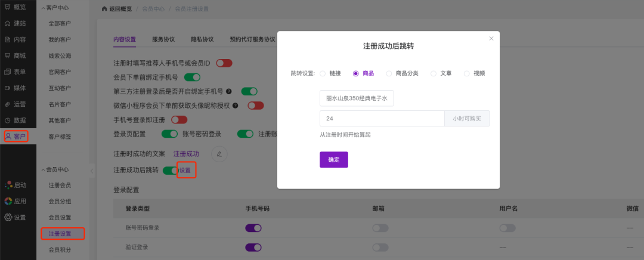Open the 数据 data icon
The width and height of the screenshot is (644, 260).
point(8,120)
